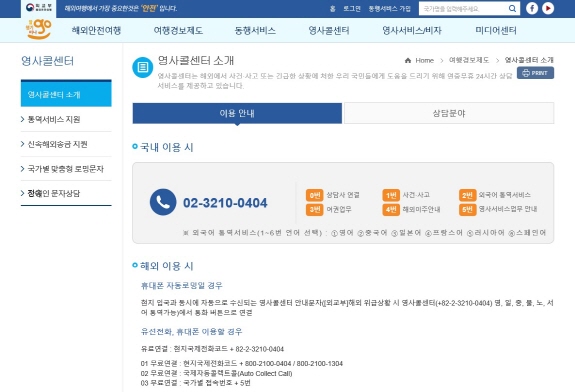Click Home in the breadcrumb
The width and height of the screenshot is (575, 392).
tap(425, 60)
